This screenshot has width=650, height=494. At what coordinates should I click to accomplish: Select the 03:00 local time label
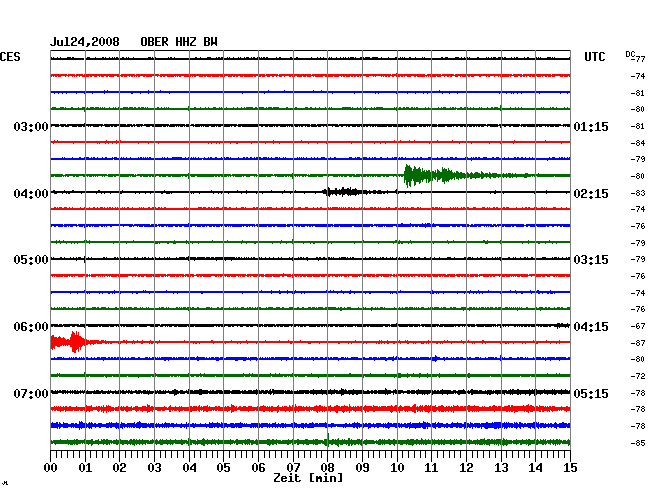(x=31, y=127)
